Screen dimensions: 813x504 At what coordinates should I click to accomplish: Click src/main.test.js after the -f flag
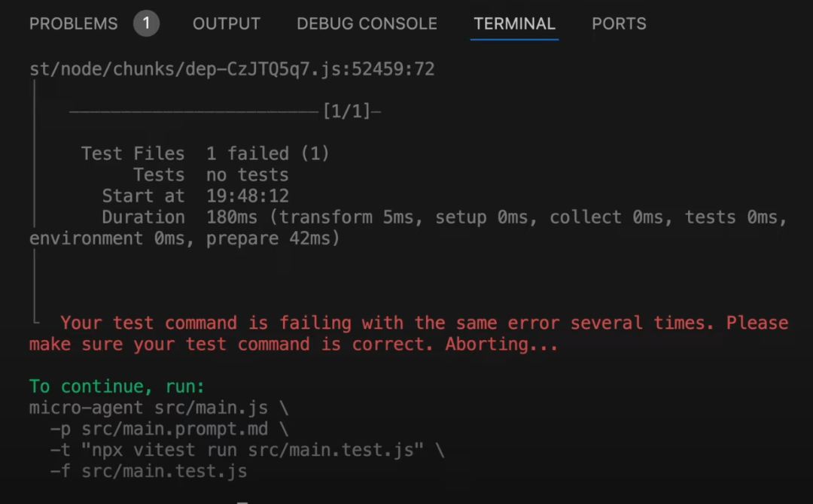tap(164, 472)
